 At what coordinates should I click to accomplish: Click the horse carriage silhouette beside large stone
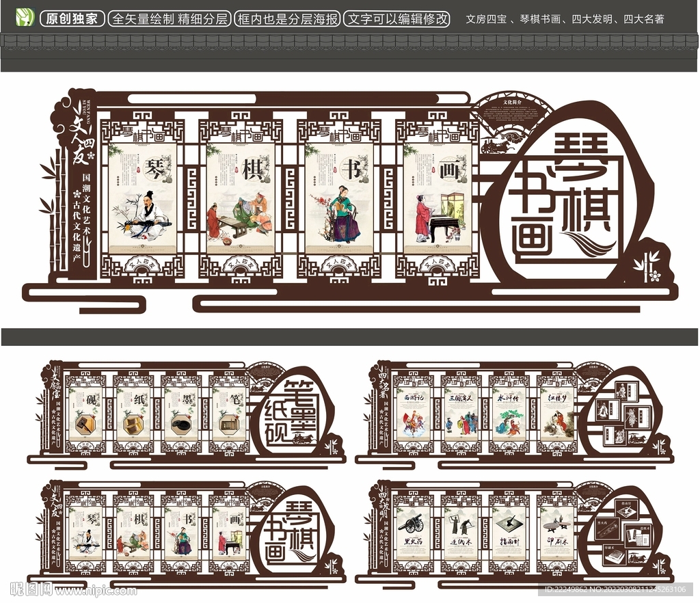(496, 146)
